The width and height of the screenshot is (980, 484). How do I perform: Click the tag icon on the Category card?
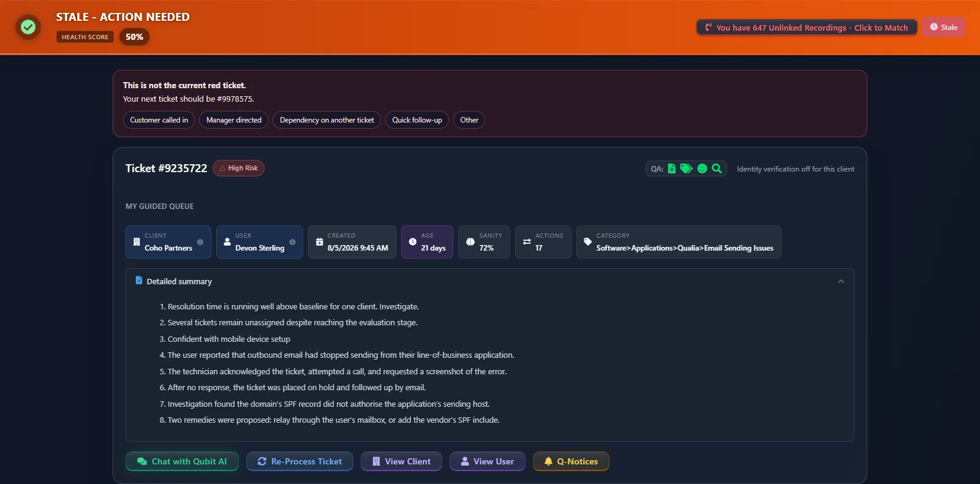pyautogui.click(x=588, y=242)
